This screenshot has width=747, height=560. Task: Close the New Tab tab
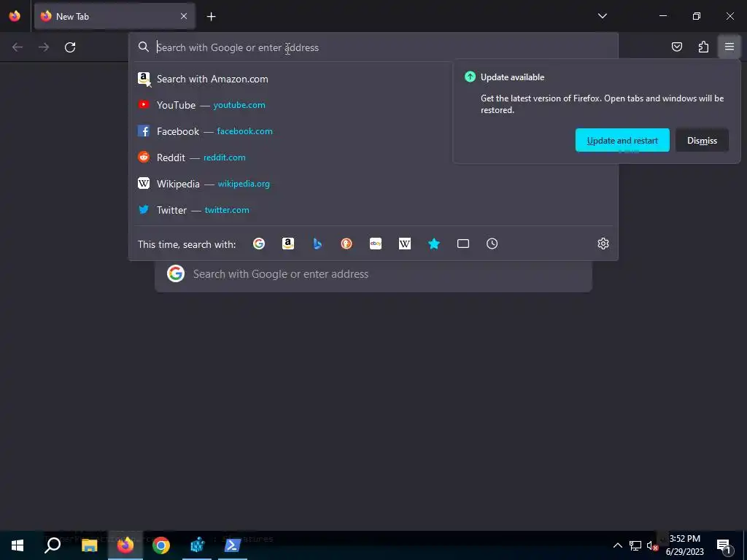click(184, 16)
